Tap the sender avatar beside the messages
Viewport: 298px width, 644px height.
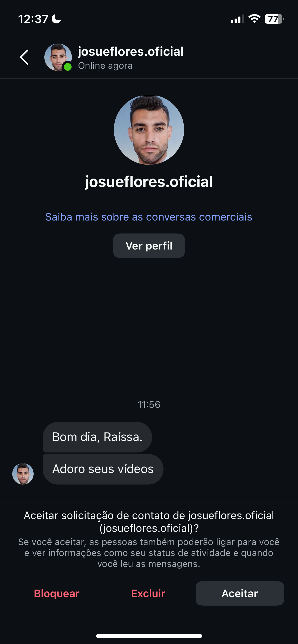tap(23, 474)
